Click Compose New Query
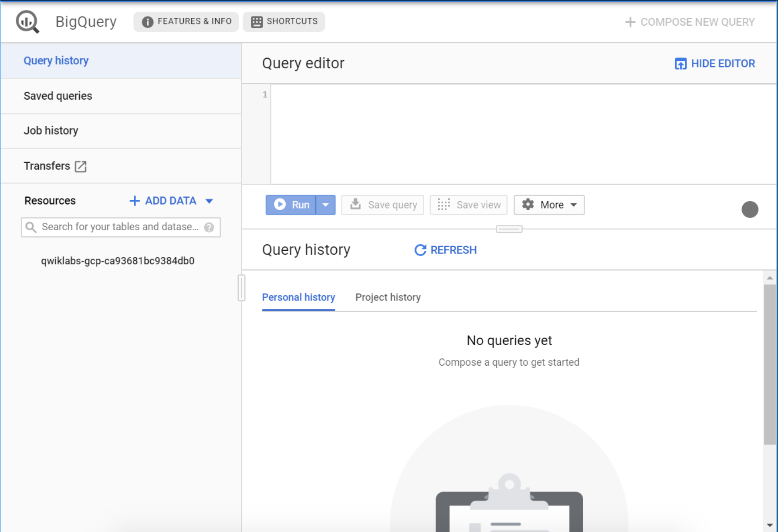Viewport: 778px width, 532px height. pos(690,22)
